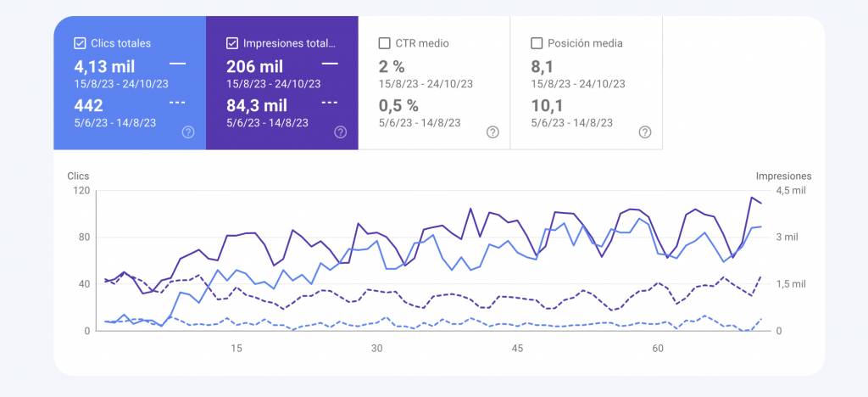The image size is (868, 397).
Task: Uncheck the Impresiones totales checkbox
Action: (x=232, y=43)
